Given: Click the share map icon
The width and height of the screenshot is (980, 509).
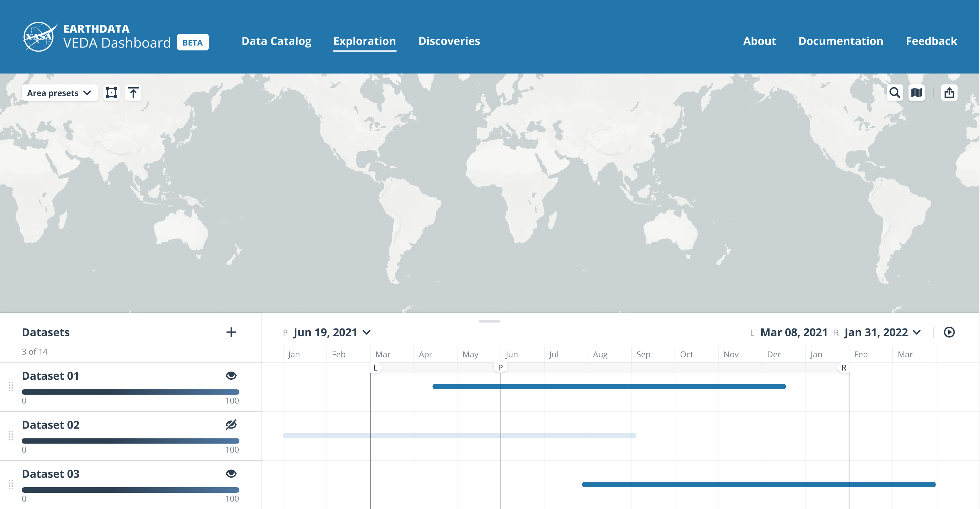Looking at the screenshot, I should tap(949, 93).
